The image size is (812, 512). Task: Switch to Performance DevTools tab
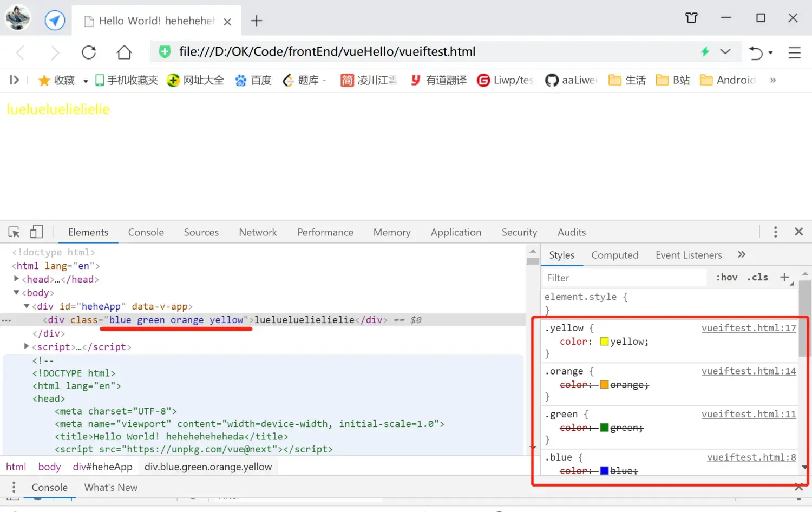[x=325, y=232]
